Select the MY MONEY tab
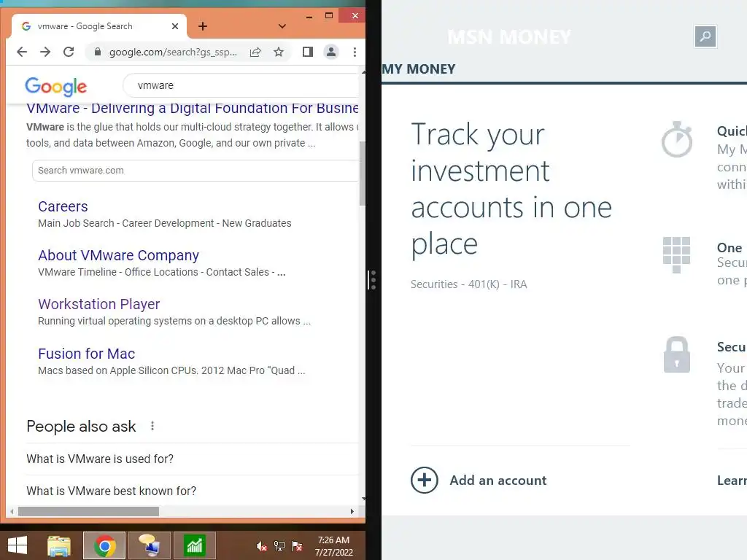747x560 pixels. click(x=419, y=69)
